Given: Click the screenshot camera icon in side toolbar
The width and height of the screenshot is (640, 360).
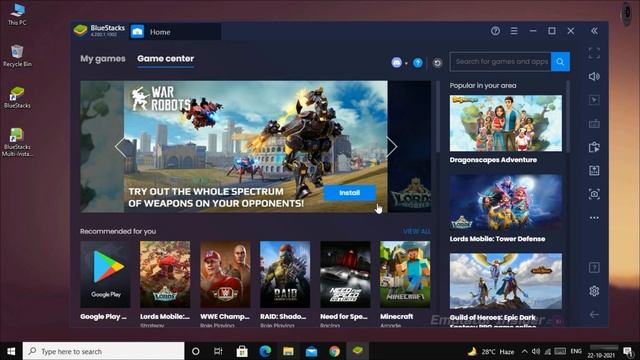Looking at the screenshot, I should pyautogui.click(x=594, y=194).
